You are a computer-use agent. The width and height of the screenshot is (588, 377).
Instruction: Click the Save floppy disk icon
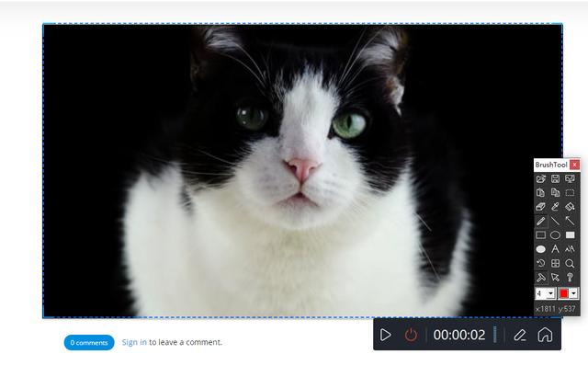tap(556, 178)
